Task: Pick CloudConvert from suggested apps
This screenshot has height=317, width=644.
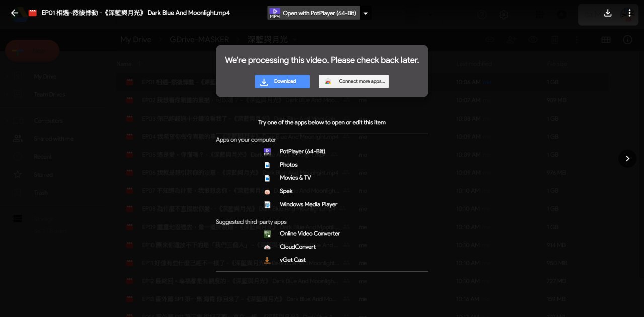Action: tap(297, 247)
